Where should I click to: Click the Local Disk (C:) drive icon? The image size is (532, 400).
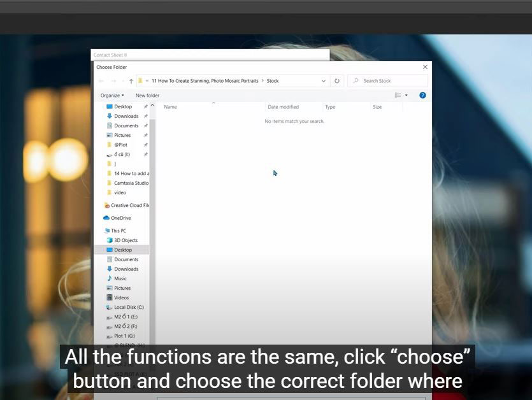point(109,308)
